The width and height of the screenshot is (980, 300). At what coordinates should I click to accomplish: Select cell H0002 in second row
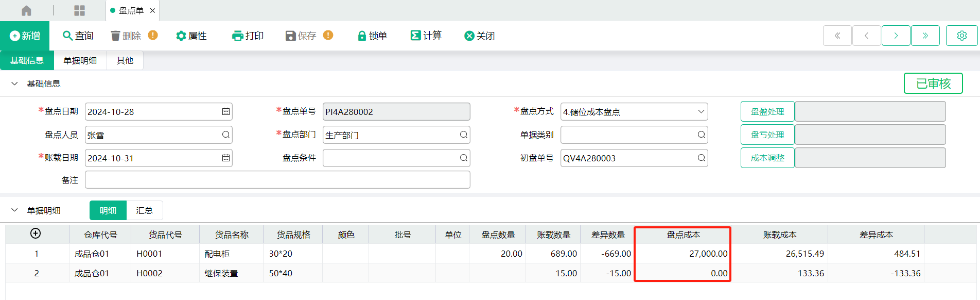point(165,273)
